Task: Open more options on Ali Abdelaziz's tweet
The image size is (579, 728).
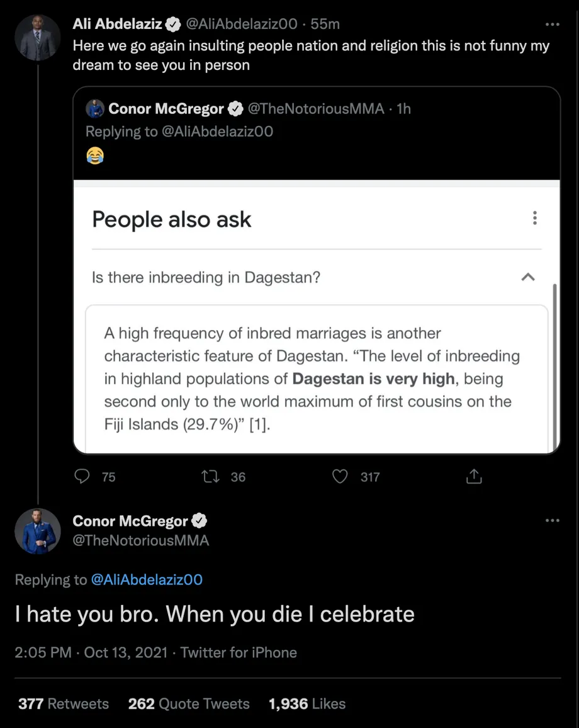Action: [552, 25]
